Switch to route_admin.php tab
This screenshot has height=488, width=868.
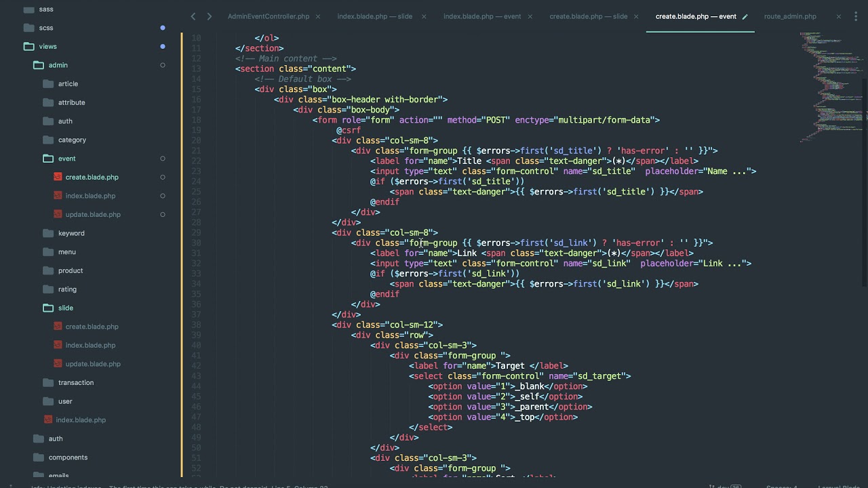[x=790, y=16]
